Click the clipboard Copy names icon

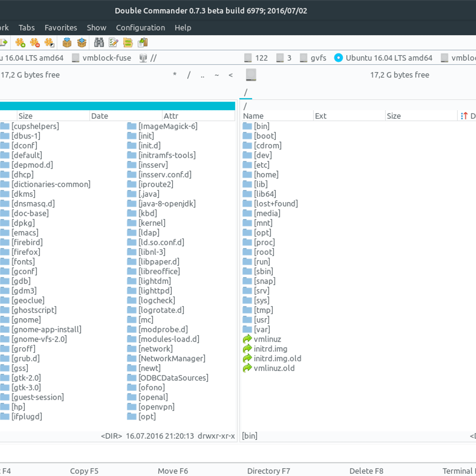tap(143, 43)
